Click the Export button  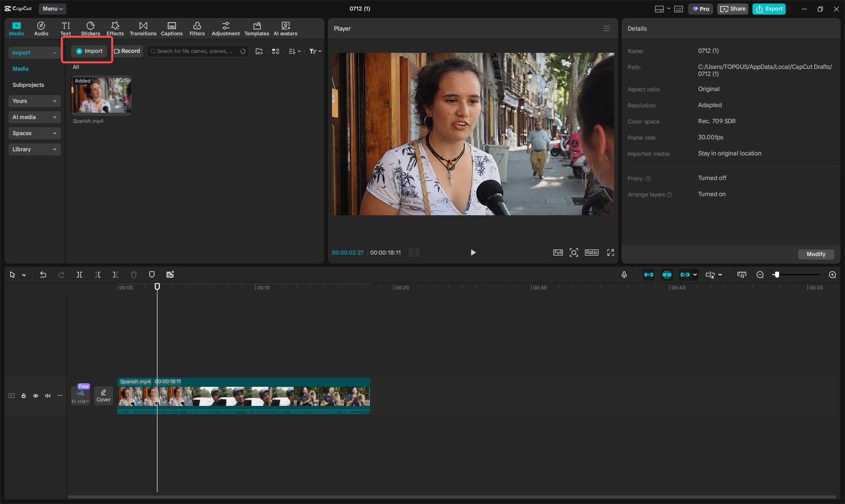(x=769, y=9)
